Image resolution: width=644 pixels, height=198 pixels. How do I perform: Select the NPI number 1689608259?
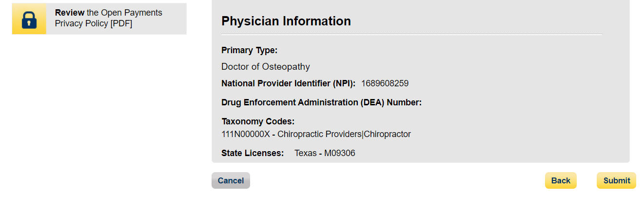[x=385, y=83]
